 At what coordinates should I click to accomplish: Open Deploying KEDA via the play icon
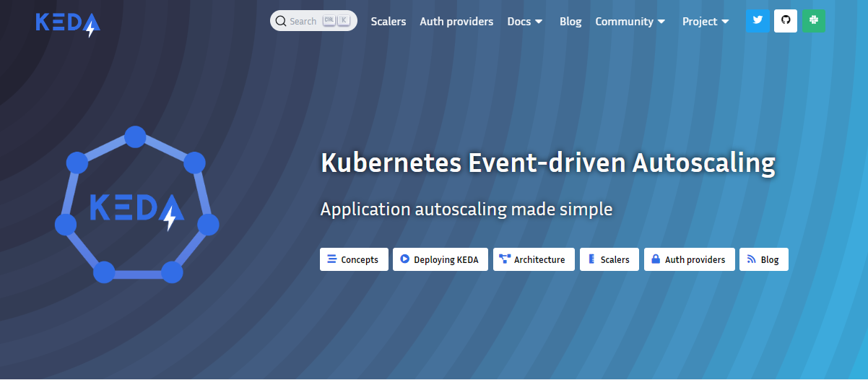coord(440,259)
